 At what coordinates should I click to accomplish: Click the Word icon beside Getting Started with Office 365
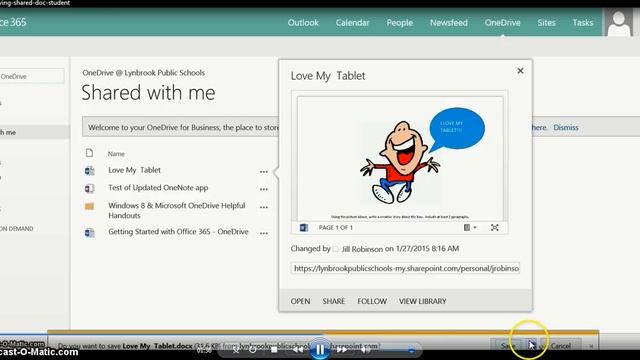[89, 233]
